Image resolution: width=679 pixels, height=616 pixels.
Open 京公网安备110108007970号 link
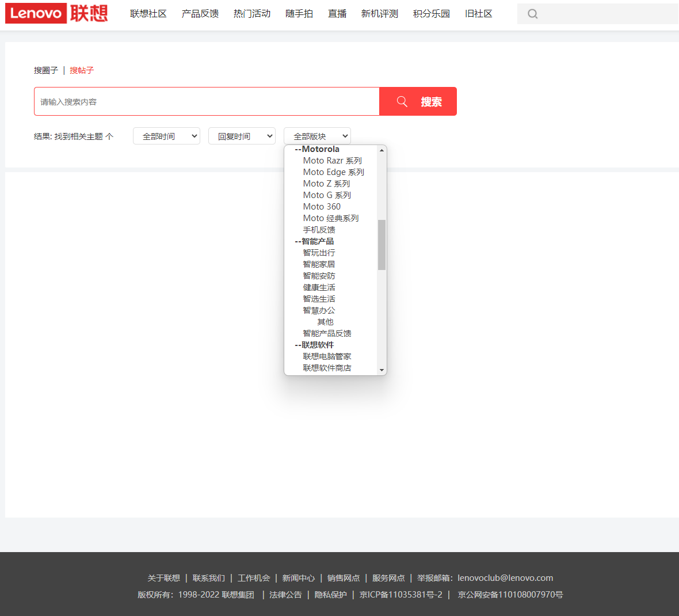click(510, 595)
